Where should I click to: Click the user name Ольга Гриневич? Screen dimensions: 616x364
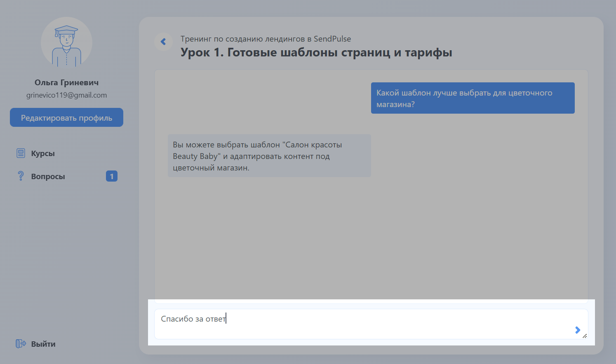coord(66,83)
